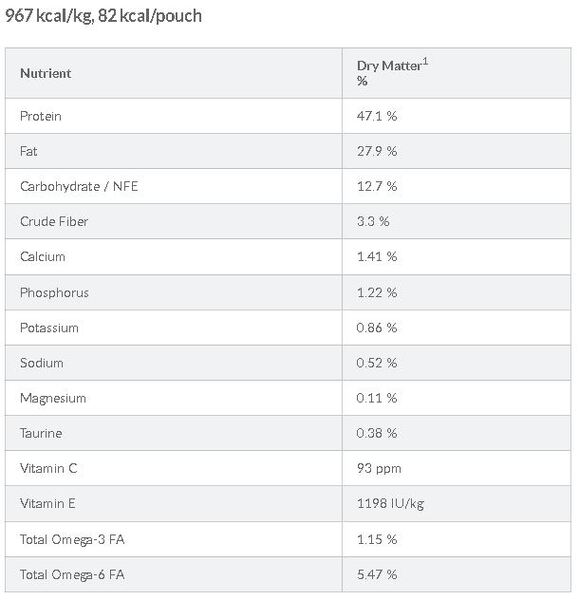Click the 27.9 % fat value

(x=377, y=151)
